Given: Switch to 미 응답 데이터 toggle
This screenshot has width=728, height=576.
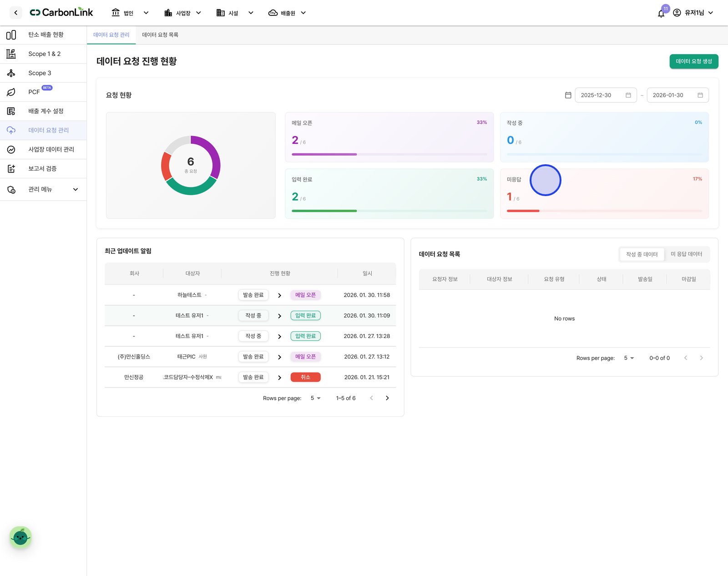Looking at the screenshot, I should (x=686, y=254).
